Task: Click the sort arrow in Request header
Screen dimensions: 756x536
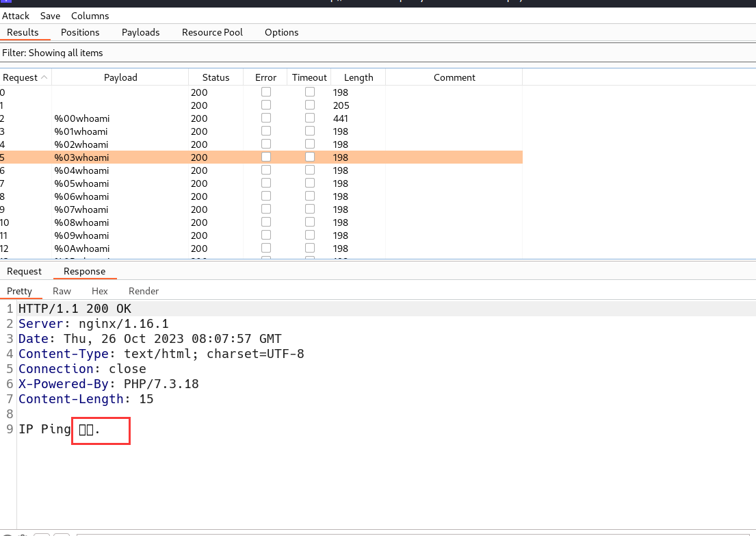Action: point(44,77)
